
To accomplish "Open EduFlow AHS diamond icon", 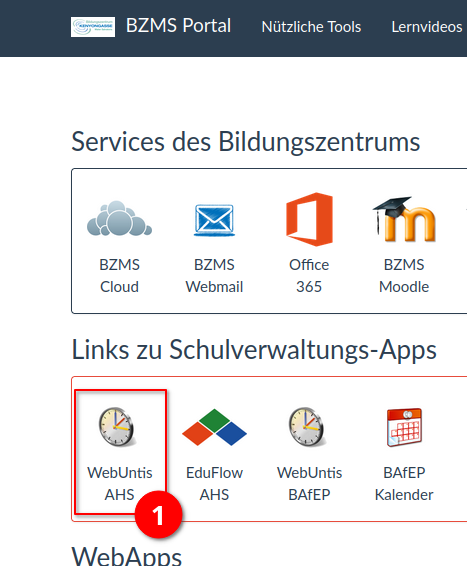I will tap(214, 427).
